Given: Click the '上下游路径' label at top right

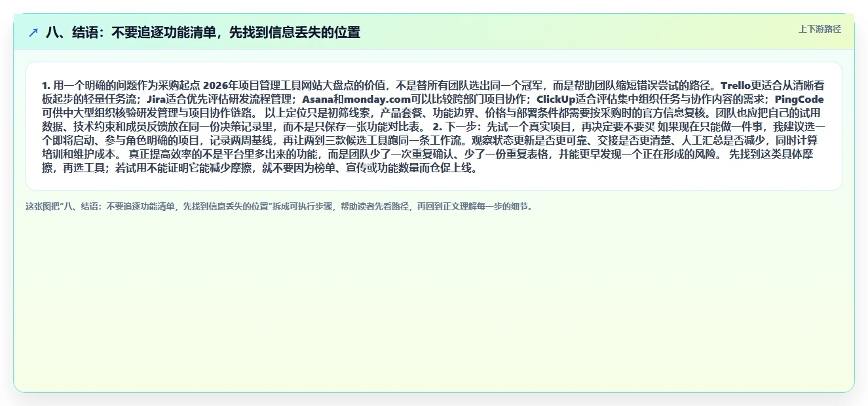Looking at the screenshot, I should click(820, 29).
